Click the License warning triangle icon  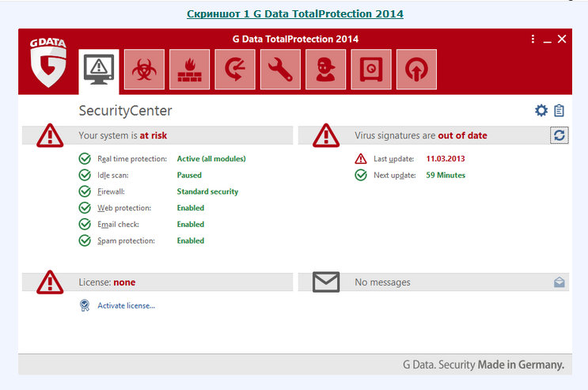[x=50, y=282]
